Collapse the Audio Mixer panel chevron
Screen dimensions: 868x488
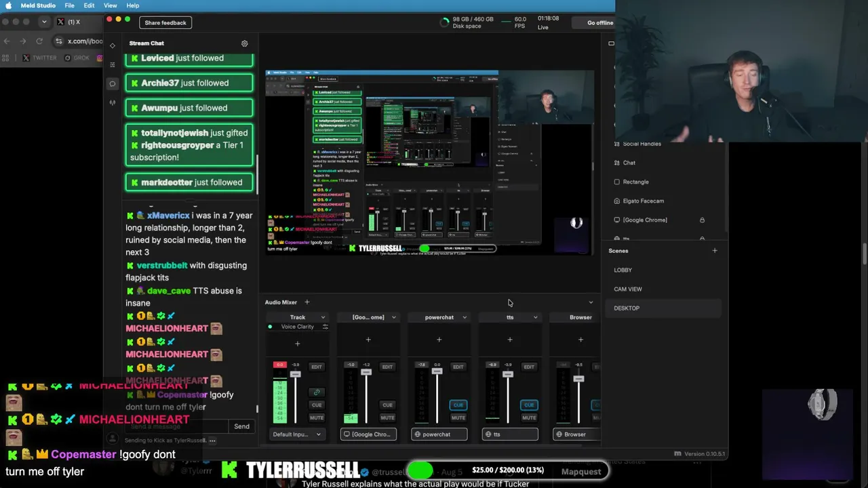[x=591, y=302]
